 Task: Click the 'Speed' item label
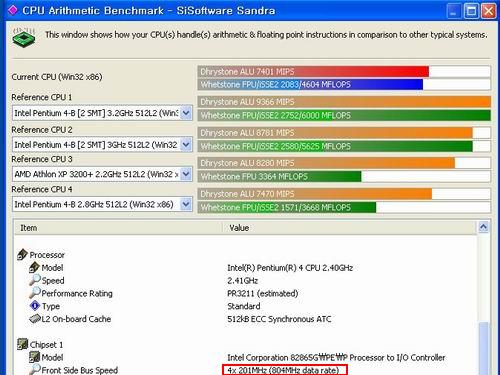click(x=53, y=280)
